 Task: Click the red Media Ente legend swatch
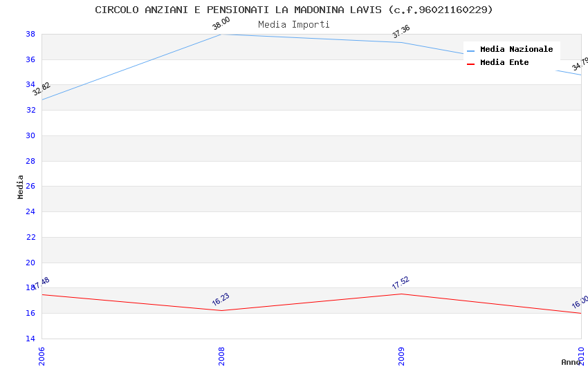click(x=470, y=64)
